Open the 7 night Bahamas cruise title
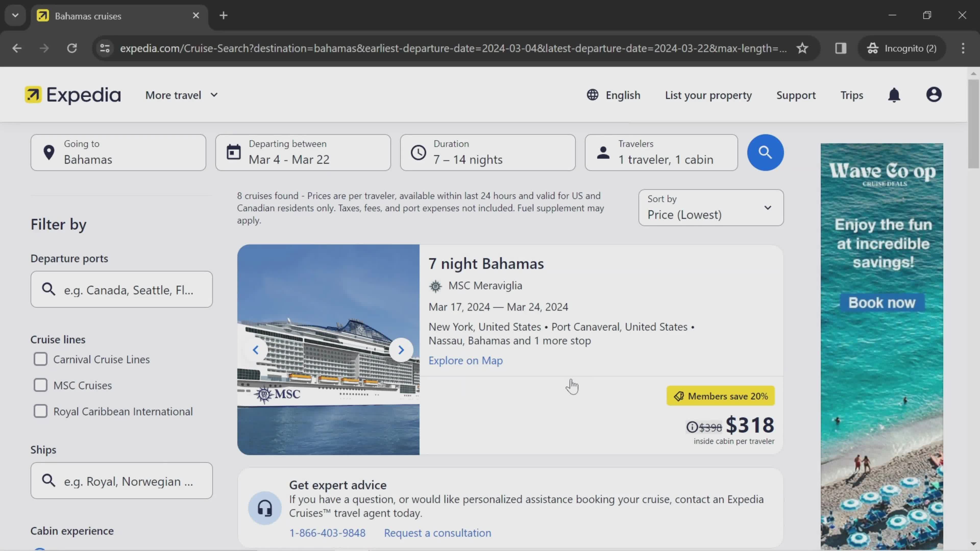The image size is (980, 551). point(486,264)
